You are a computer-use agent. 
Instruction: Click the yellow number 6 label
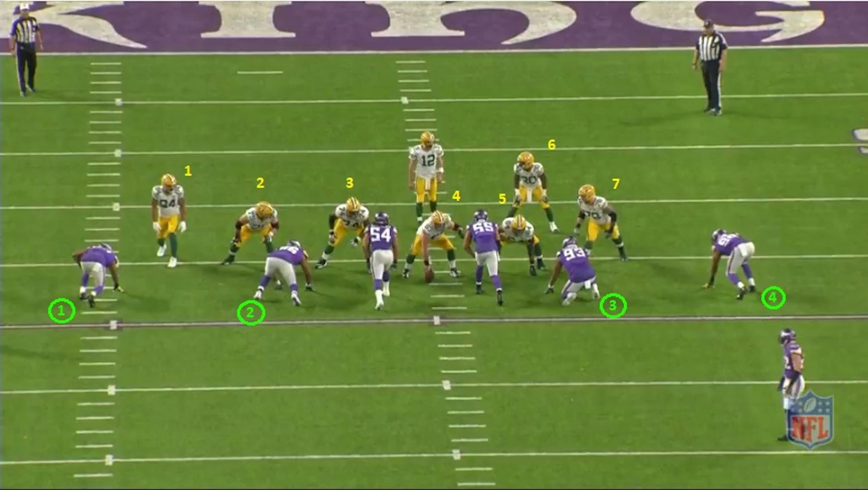(x=552, y=145)
